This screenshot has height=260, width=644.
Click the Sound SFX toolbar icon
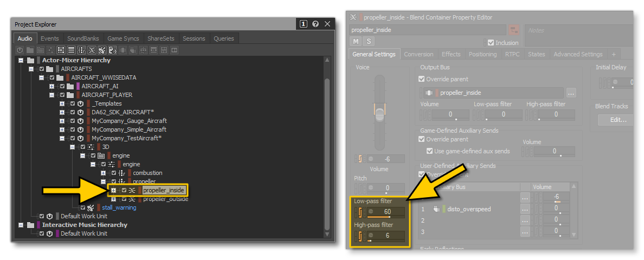point(102,50)
